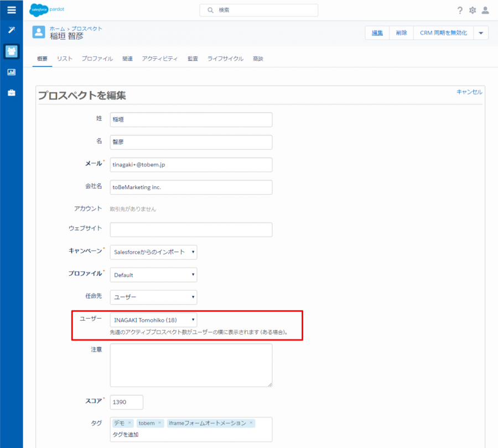Open the ユーザー INAGAKI Tomohiko dropdown
Screen dimensions: 498x448
[153, 320]
